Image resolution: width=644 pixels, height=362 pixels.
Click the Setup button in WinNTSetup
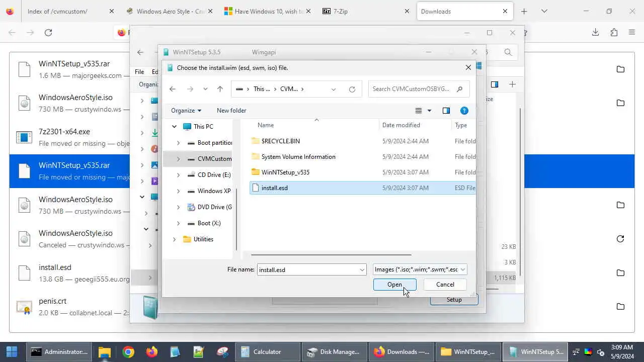click(x=454, y=300)
